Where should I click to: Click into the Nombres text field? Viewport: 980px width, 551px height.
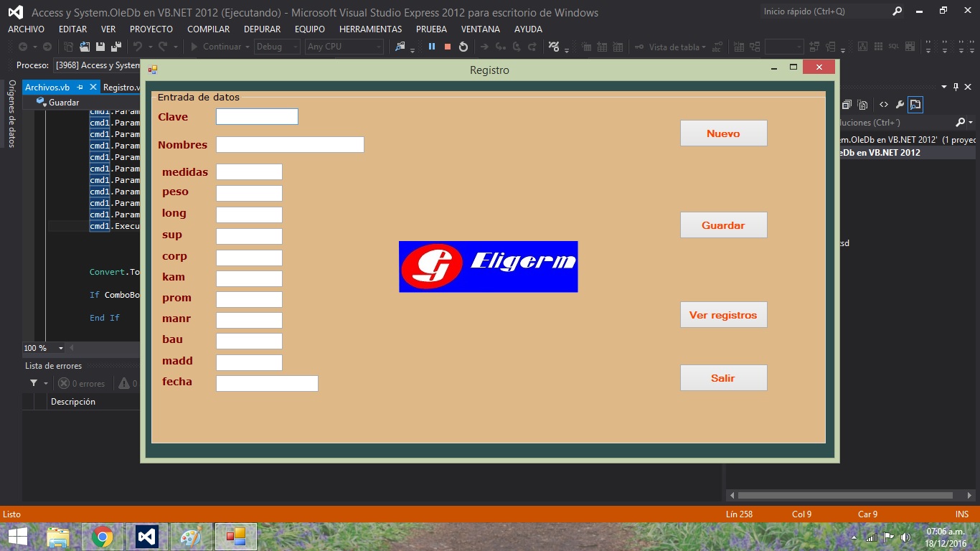(x=290, y=145)
